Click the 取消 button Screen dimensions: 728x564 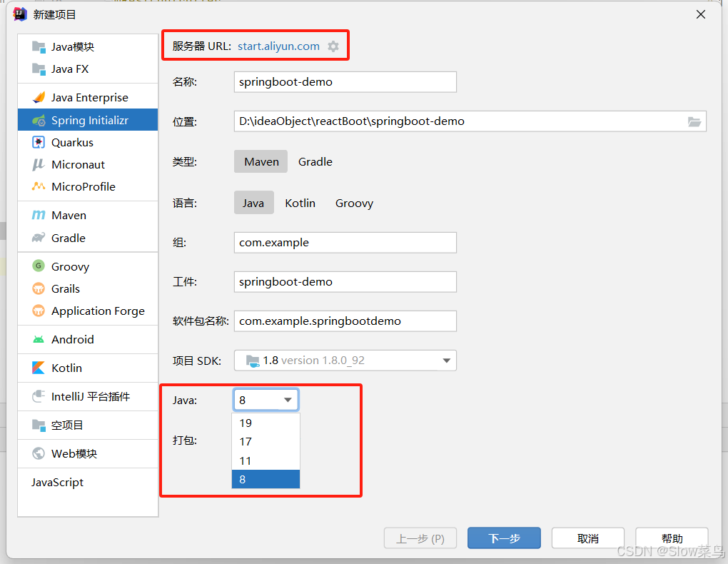588,538
